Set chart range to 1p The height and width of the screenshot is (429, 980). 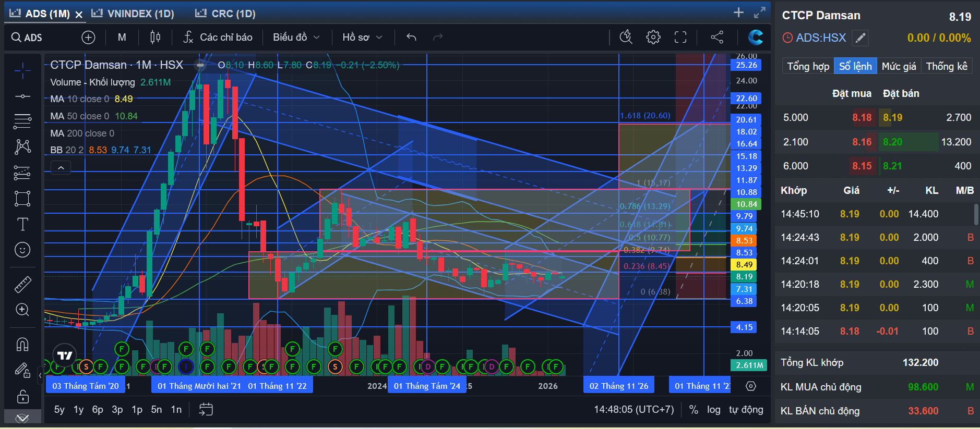(137, 410)
